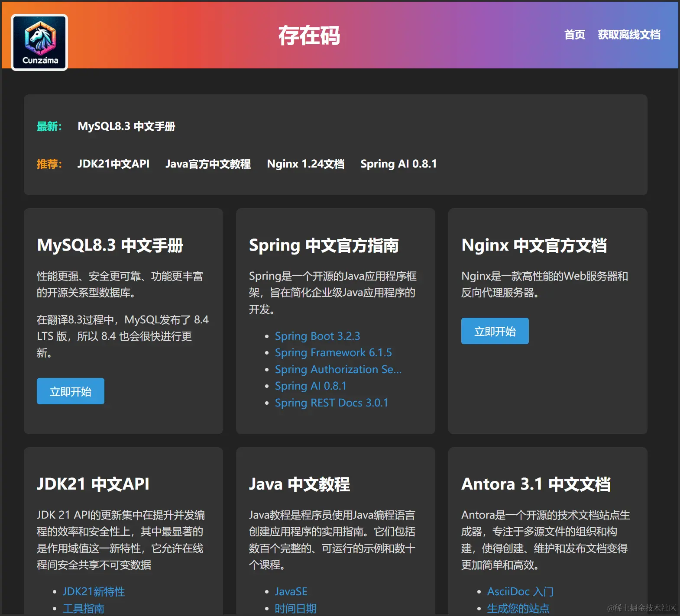Viewport: 680px width, 616px height.
Task: Click the 推荐: label
Action: [49, 164]
